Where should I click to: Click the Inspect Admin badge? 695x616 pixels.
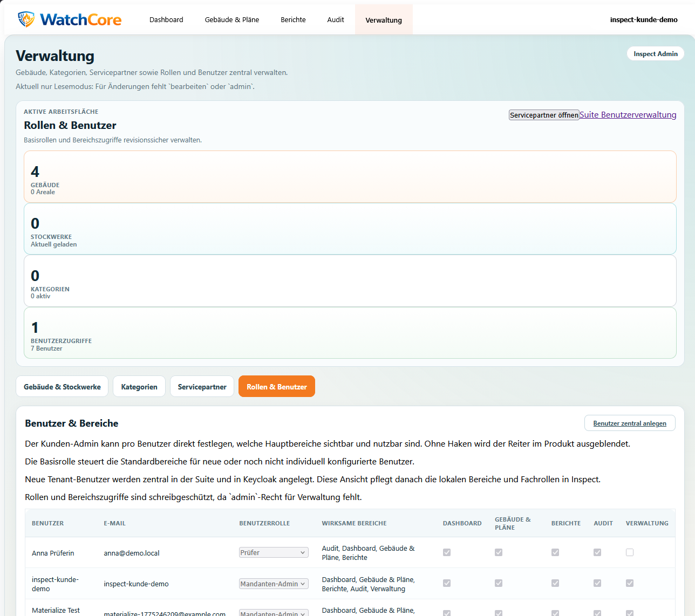coord(655,53)
